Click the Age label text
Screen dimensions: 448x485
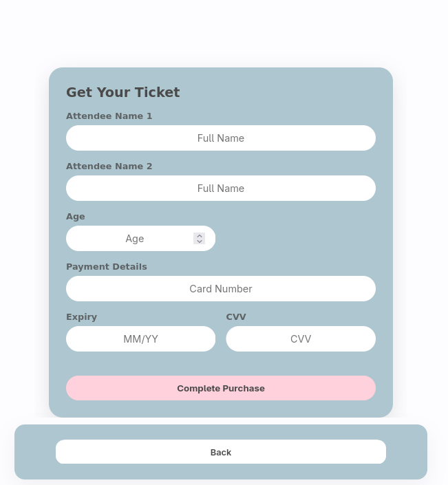pos(76,217)
